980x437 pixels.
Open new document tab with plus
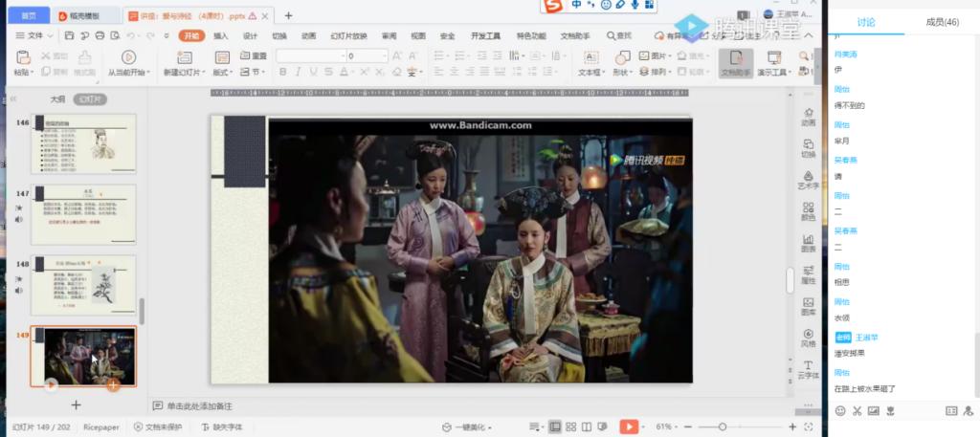point(288,15)
